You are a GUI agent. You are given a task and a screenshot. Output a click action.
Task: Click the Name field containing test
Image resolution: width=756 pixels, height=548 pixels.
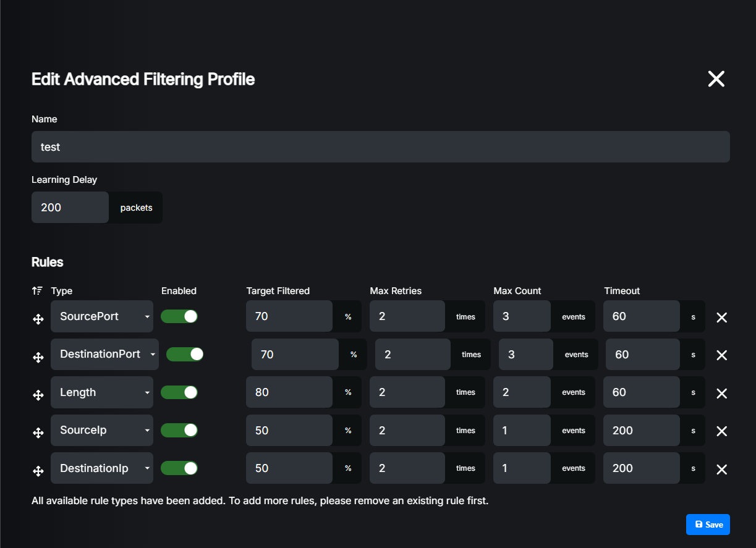click(x=380, y=147)
